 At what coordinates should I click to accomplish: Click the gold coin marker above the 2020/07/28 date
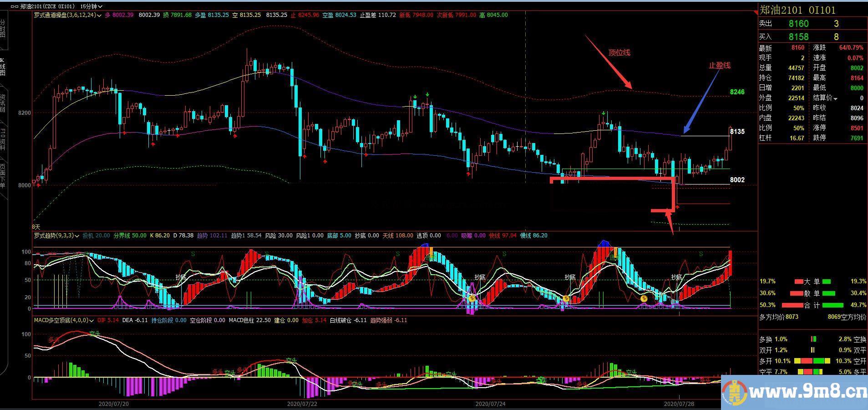point(644,299)
